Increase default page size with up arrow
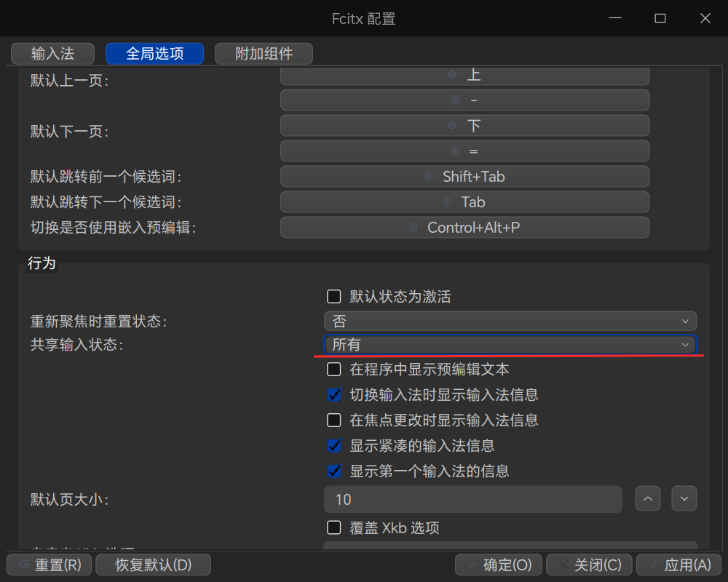This screenshot has height=582, width=728. (x=648, y=498)
